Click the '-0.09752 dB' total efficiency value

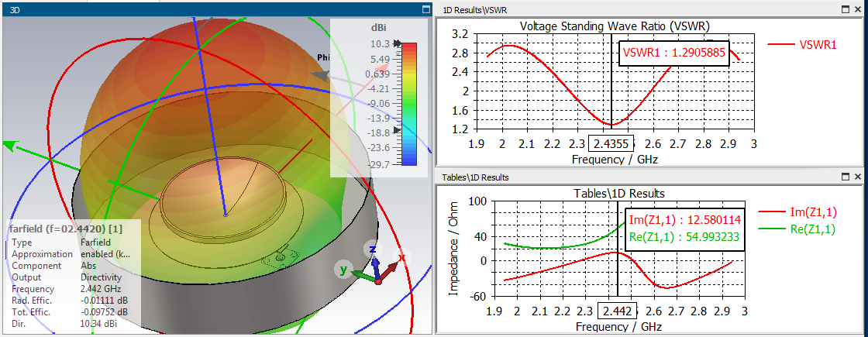tap(104, 312)
